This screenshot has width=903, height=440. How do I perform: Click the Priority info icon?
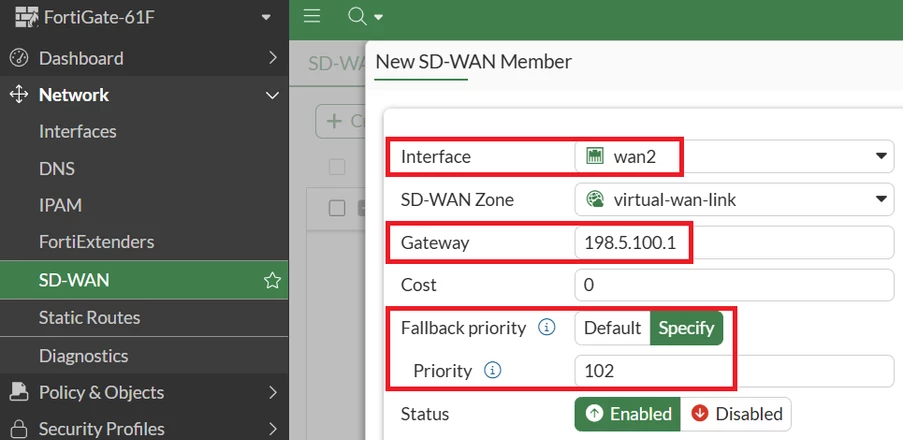[x=492, y=370]
